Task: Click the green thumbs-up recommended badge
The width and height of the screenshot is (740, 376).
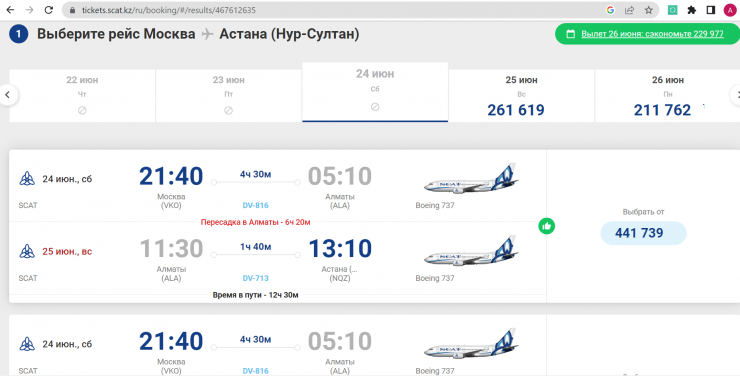Action: point(547,226)
